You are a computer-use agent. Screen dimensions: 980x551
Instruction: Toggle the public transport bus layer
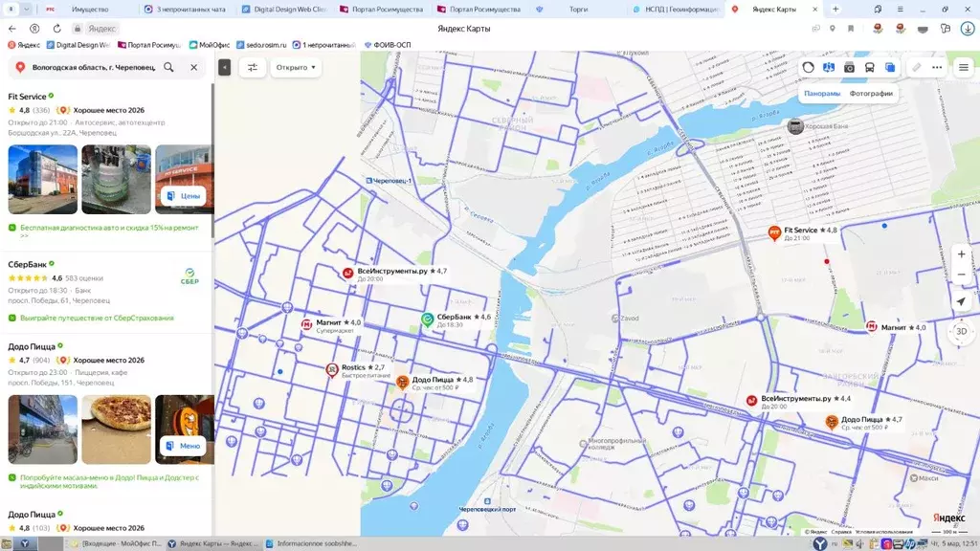(869, 67)
